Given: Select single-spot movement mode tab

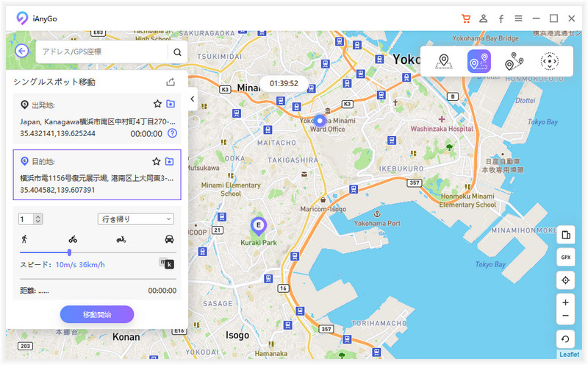Looking at the screenshot, I should pos(478,62).
